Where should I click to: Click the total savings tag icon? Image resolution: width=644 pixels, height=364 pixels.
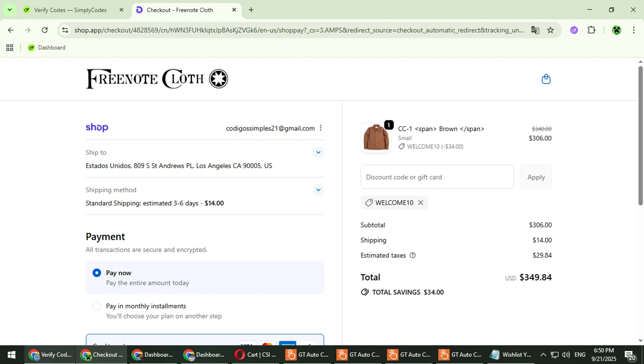pos(365,292)
